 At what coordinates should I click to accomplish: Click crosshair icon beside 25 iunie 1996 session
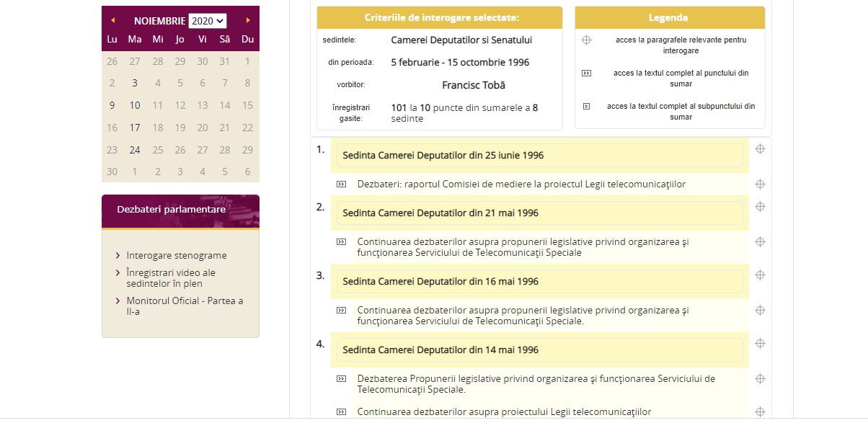pyautogui.click(x=760, y=149)
